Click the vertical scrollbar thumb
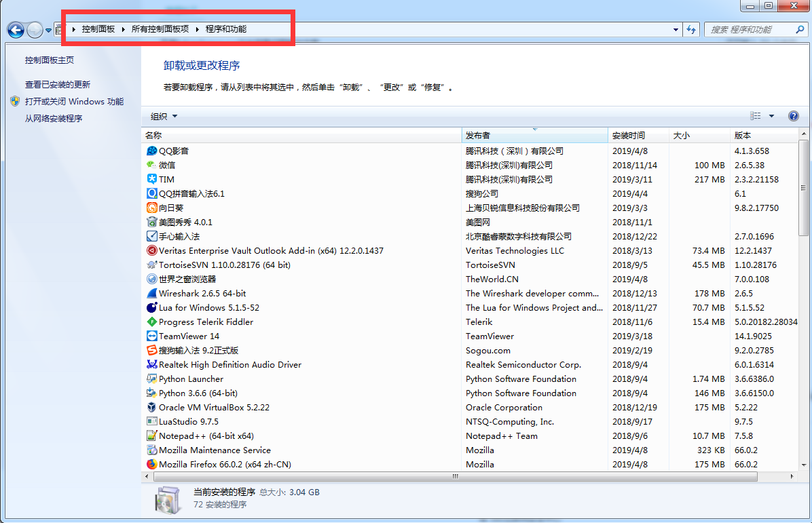The image size is (812, 523). click(804, 187)
